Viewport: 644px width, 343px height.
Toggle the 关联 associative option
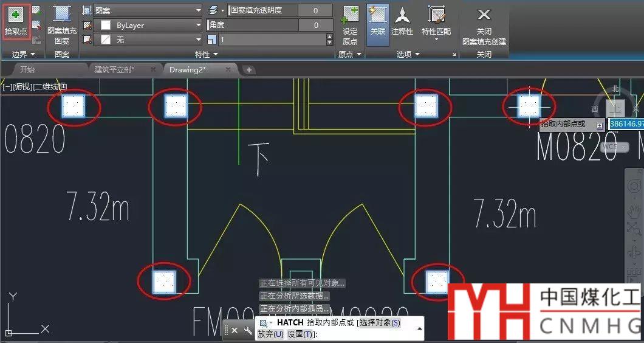[x=378, y=21]
